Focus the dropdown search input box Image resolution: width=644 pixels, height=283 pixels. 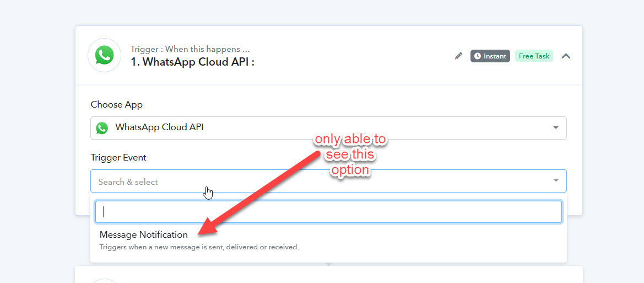pos(328,212)
